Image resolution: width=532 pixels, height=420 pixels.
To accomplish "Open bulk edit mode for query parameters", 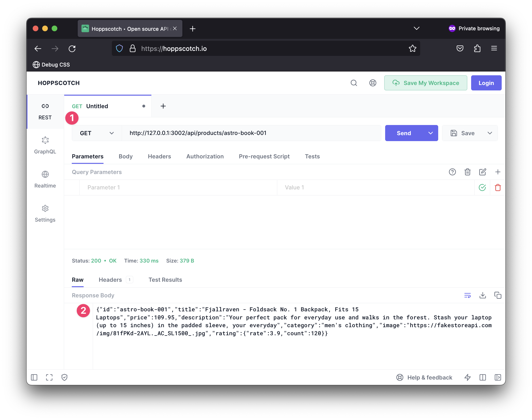I will pos(482,172).
